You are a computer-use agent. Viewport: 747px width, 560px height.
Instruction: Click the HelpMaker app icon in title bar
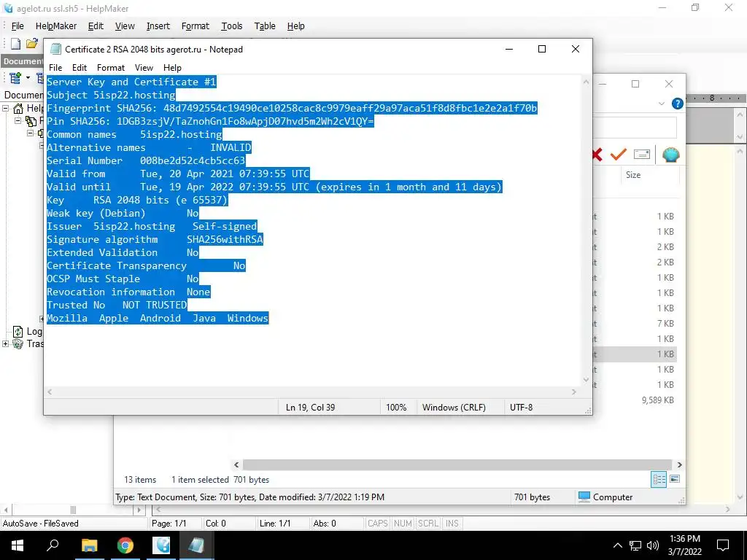click(7, 8)
